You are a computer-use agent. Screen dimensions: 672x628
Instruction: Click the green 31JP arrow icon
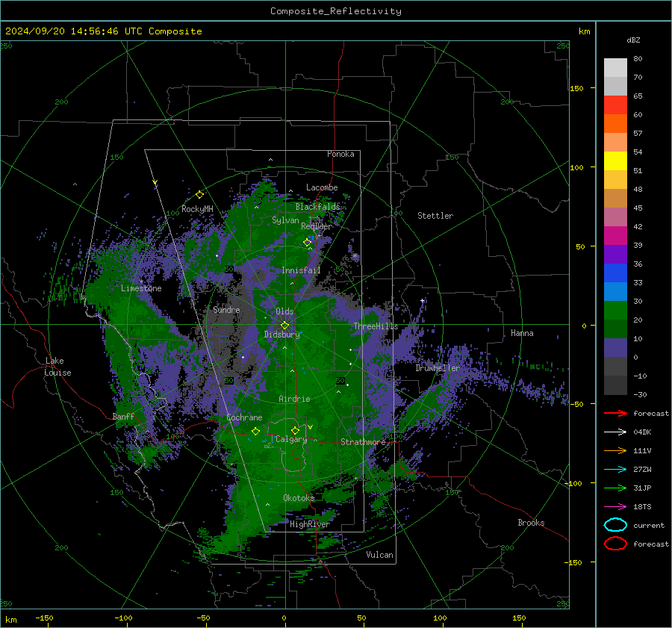coord(615,488)
